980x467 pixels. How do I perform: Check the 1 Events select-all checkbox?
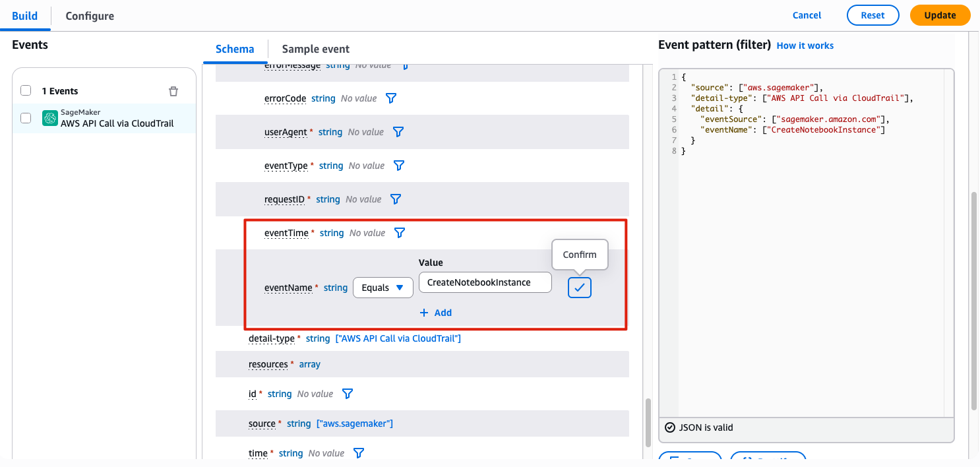click(26, 90)
